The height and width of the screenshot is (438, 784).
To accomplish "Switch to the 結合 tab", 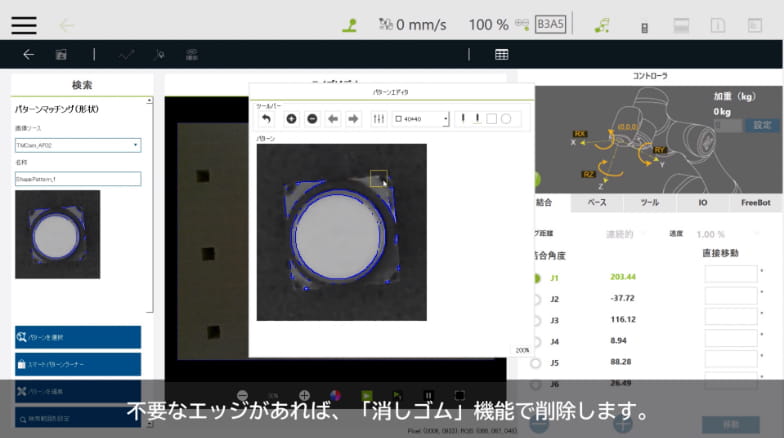I will point(544,202).
